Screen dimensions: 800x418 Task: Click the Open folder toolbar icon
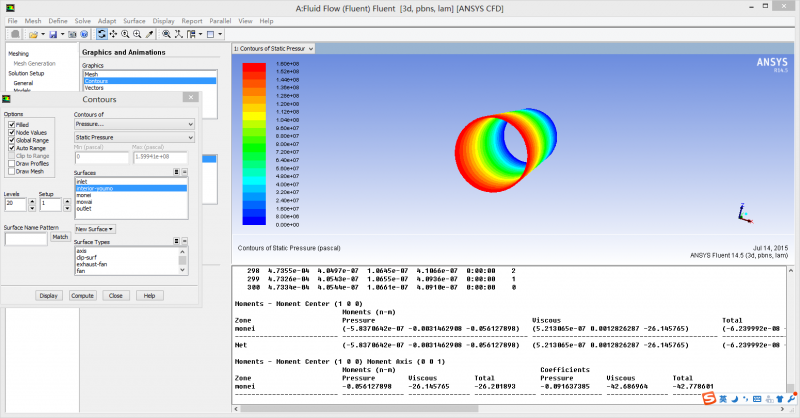[x=32, y=34]
